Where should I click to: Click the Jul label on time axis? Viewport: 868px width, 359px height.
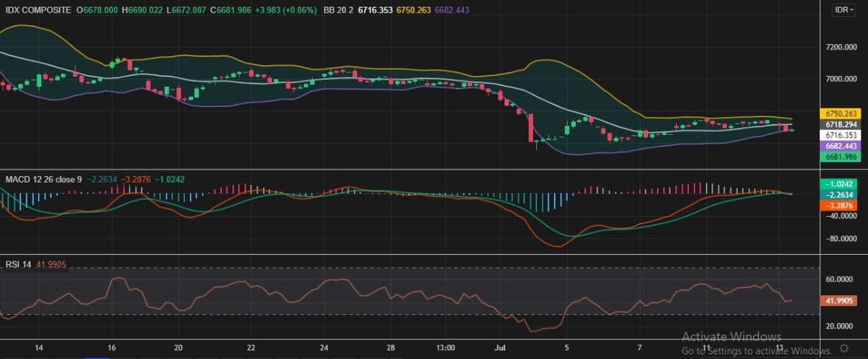pos(500,347)
